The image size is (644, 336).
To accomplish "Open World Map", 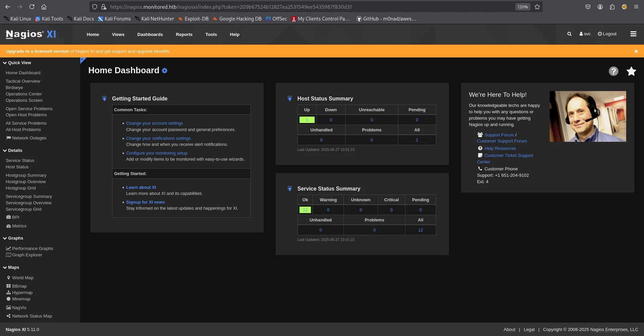I will pos(20,278).
